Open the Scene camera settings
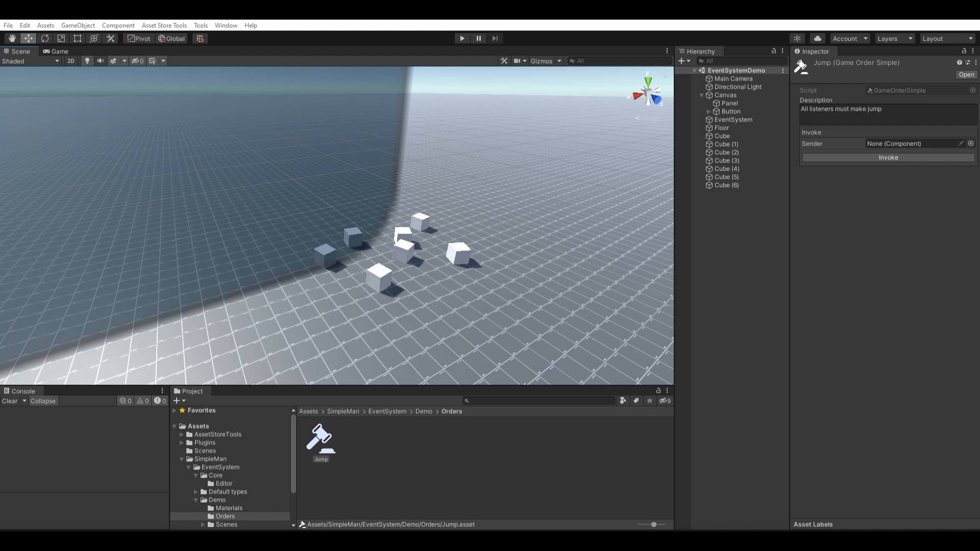980x551 pixels. pyautogui.click(x=517, y=61)
